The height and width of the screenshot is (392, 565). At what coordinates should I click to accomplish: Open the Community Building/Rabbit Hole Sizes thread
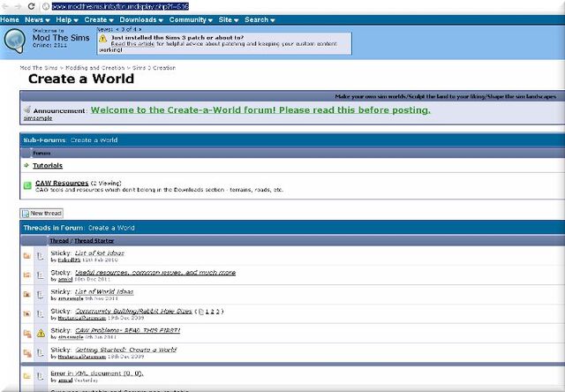133,311
